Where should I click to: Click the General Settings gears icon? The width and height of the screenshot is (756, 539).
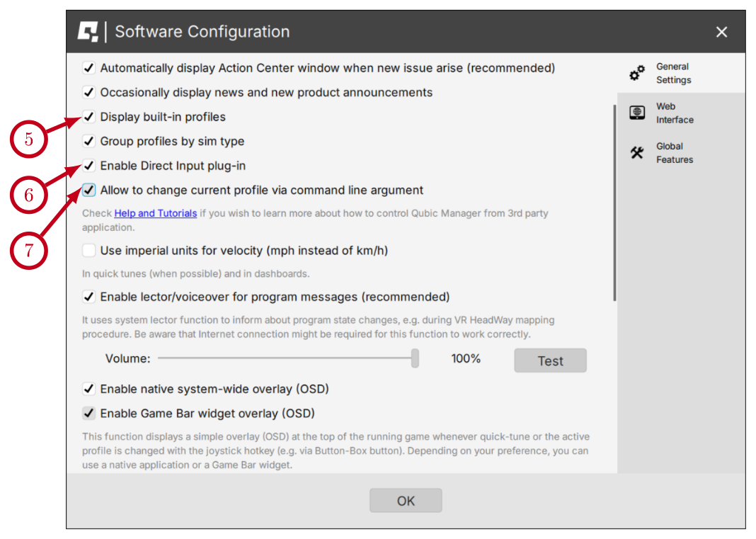tap(637, 73)
